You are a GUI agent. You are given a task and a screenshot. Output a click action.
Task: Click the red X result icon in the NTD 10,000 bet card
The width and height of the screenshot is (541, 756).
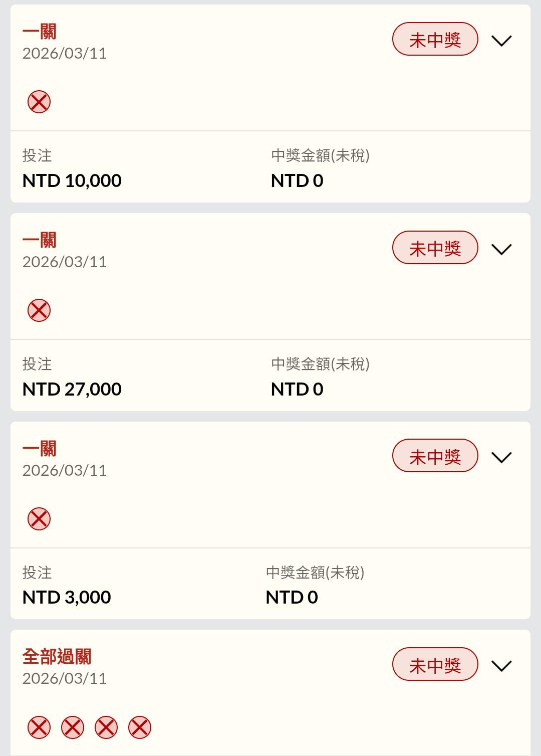[x=39, y=102]
